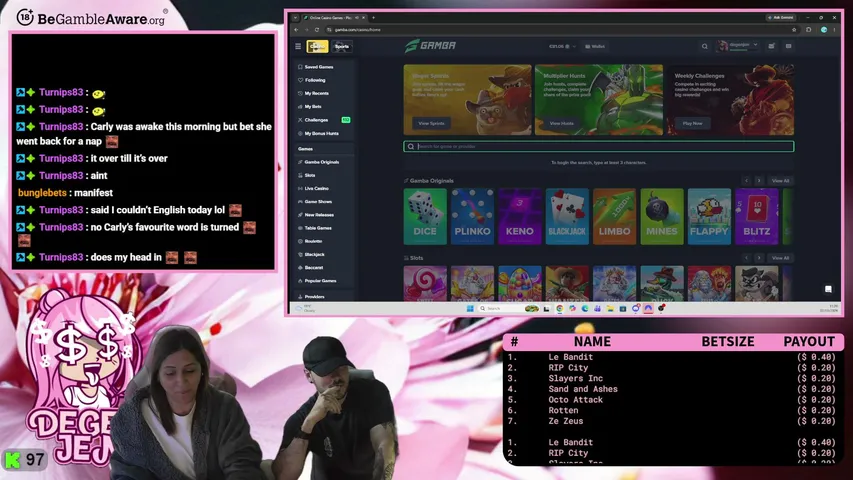Viewport: 853px width, 480px height.
Task: Click View All for Gamba Originals
Action: point(780,181)
